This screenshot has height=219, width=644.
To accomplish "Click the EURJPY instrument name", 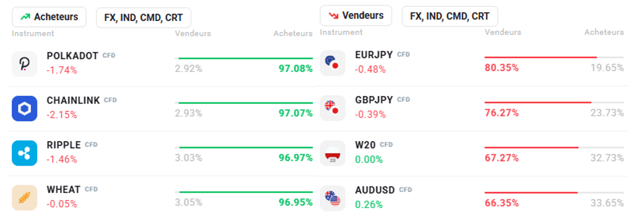I will (374, 55).
